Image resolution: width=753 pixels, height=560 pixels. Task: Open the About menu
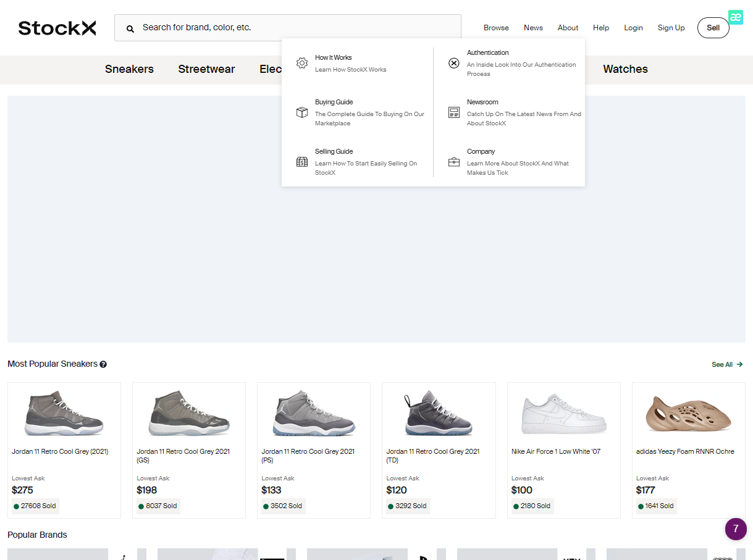click(x=568, y=28)
